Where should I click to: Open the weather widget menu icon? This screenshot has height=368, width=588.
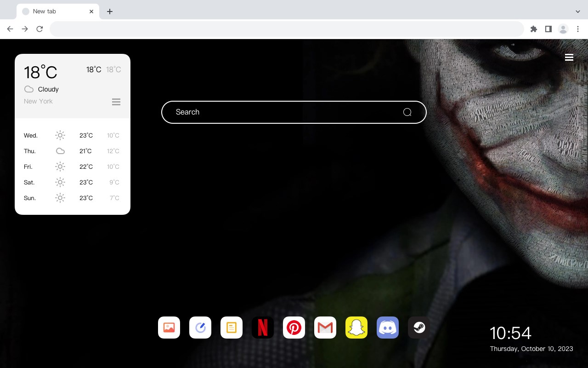pyautogui.click(x=116, y=102)
